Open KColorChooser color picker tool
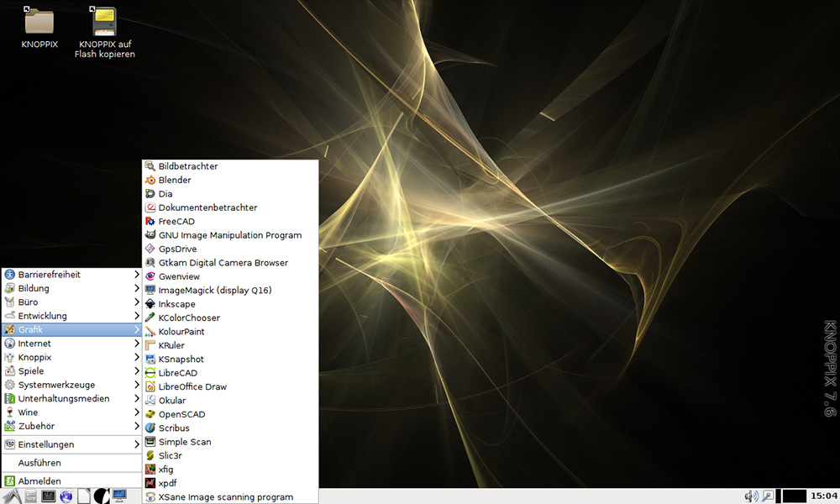Screen dimensions: 840x504 click(x=230, y=318)
